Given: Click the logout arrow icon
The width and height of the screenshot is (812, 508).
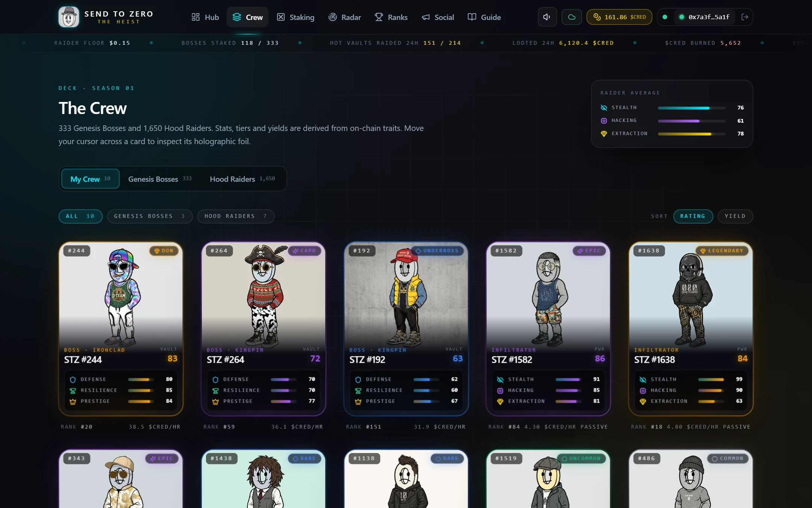Looking at the screenshot, I should point(744,17).
